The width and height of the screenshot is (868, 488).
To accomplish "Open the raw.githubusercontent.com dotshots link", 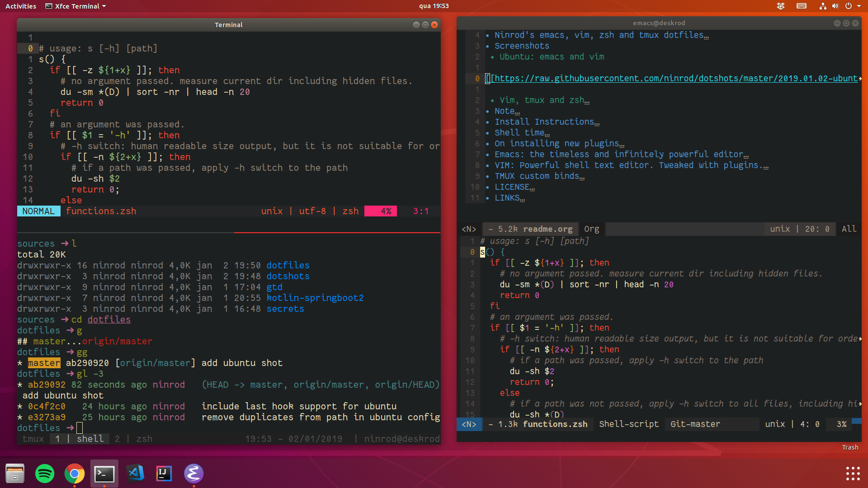I will 674,79.
